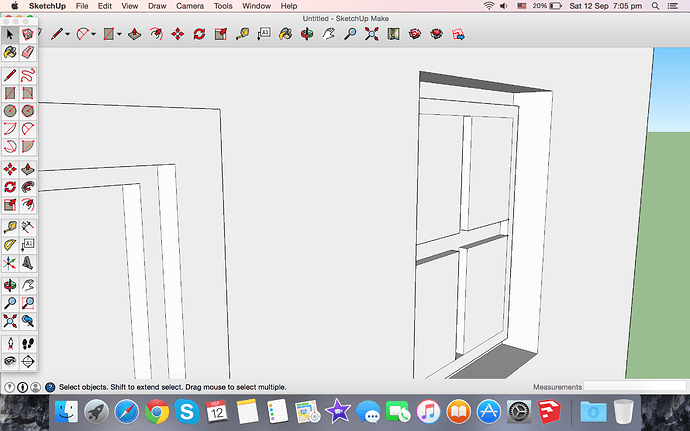Click the Instructor help question mark button
Screen dimensions: 690x431
50,387
